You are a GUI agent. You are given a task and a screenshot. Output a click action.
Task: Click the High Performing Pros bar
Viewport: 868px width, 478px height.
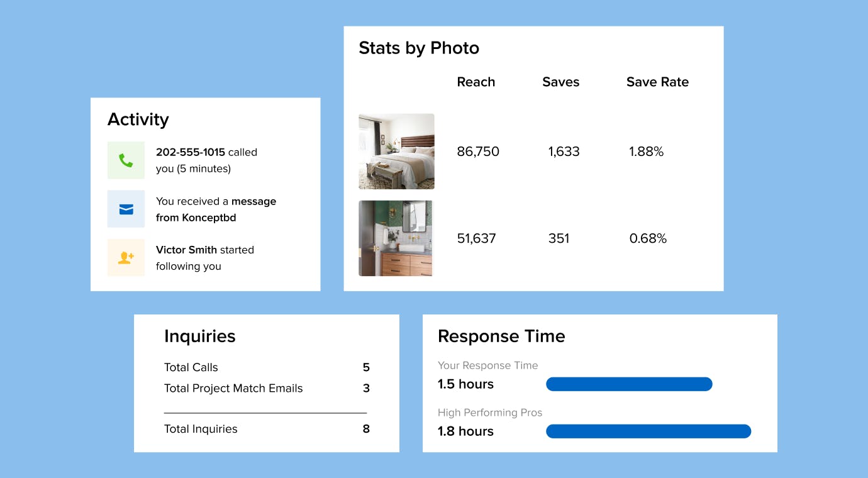tap(648, 431)
